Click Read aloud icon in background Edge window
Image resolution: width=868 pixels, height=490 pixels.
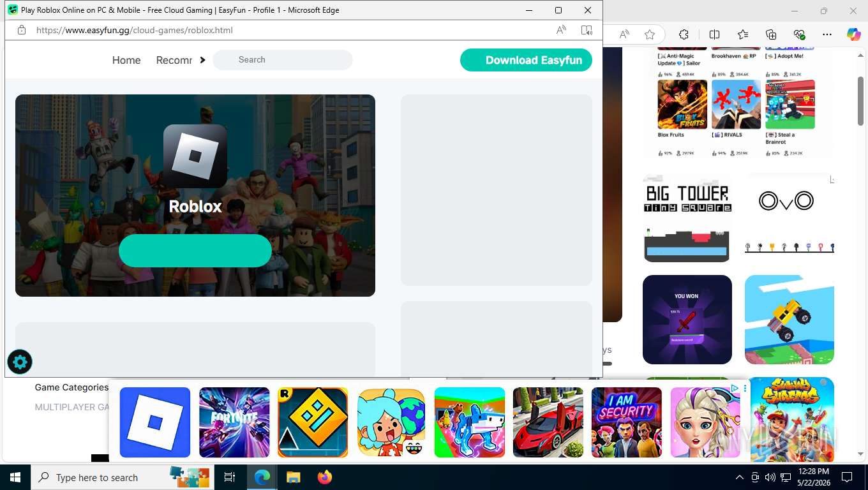[x=624, y=34]
